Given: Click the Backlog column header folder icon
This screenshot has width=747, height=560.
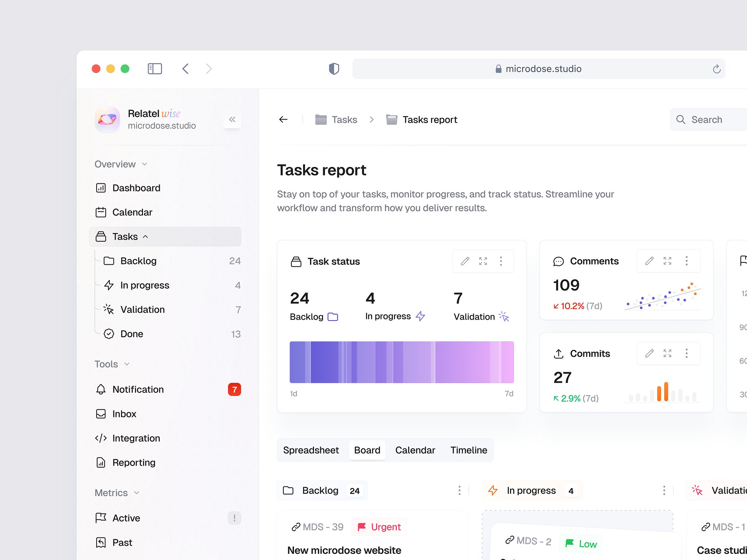Looking at the screenshot, I should pos(288,490).
